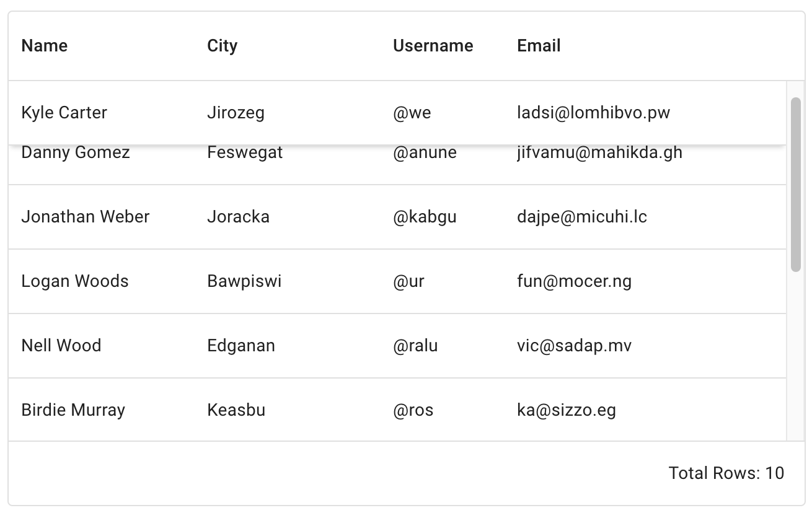Sort by the Name column header
This screenshot has height=513, width=812.
[x=45, y=46]
